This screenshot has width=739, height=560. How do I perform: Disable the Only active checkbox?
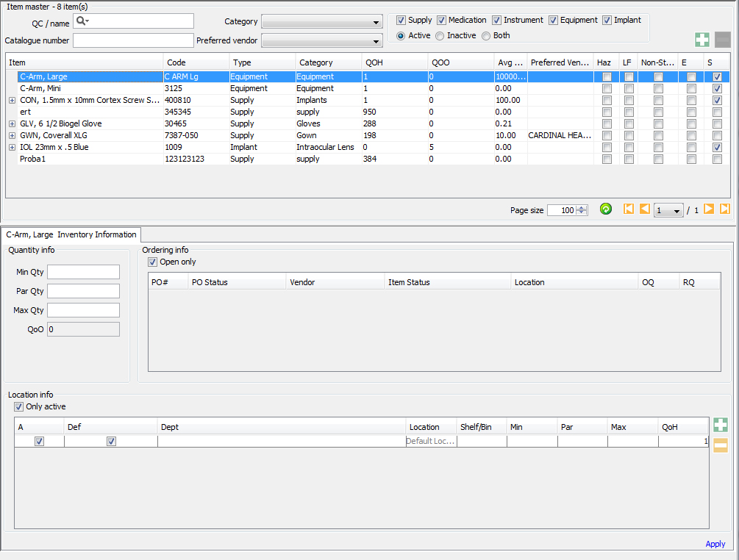[x=19, y=407]
